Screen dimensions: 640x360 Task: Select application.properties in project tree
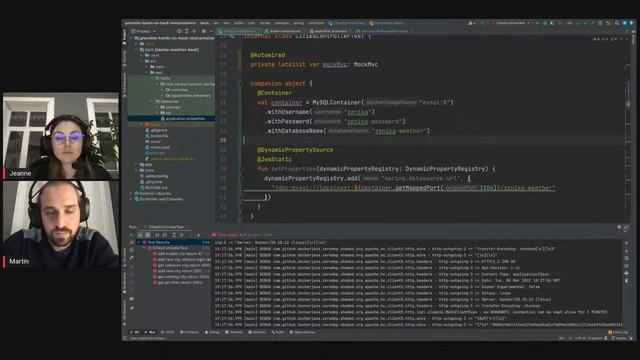point(184,118)
